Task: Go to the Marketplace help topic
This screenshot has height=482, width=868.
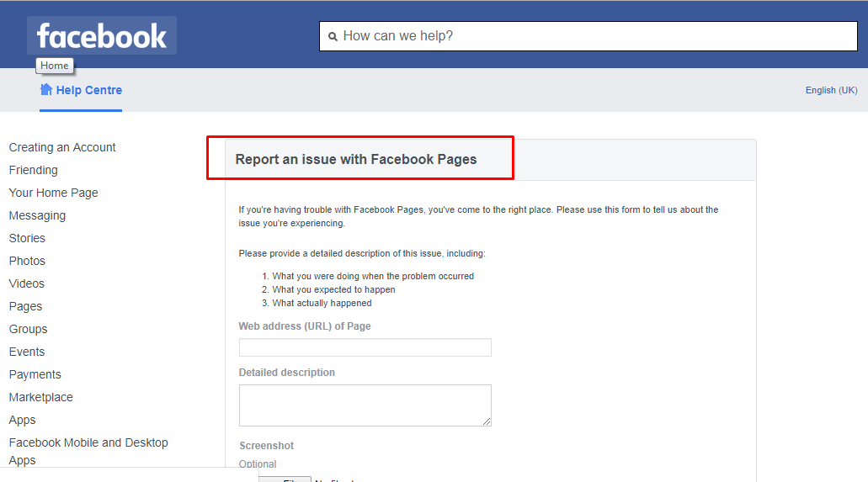Action: click(x=41, y=397)
